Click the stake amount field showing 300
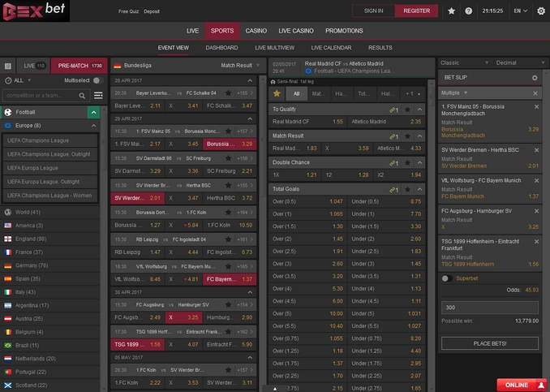Screen dimensions: 550x392 click(x=490, y=308)
